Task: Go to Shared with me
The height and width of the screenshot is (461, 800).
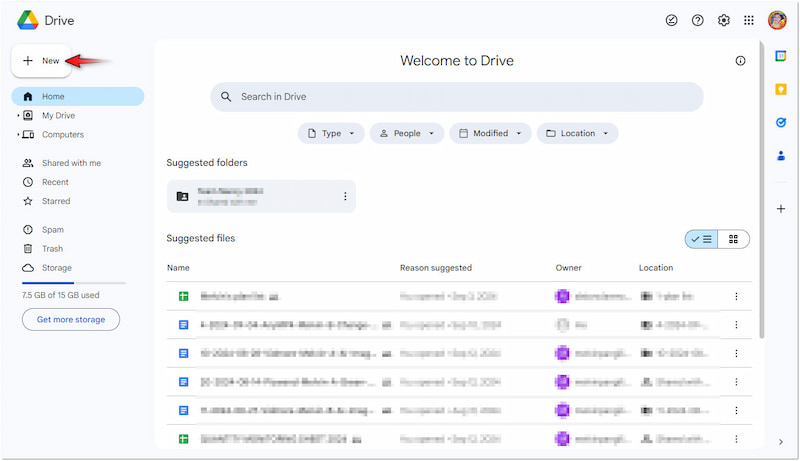Action: click(x=70, y=163)
